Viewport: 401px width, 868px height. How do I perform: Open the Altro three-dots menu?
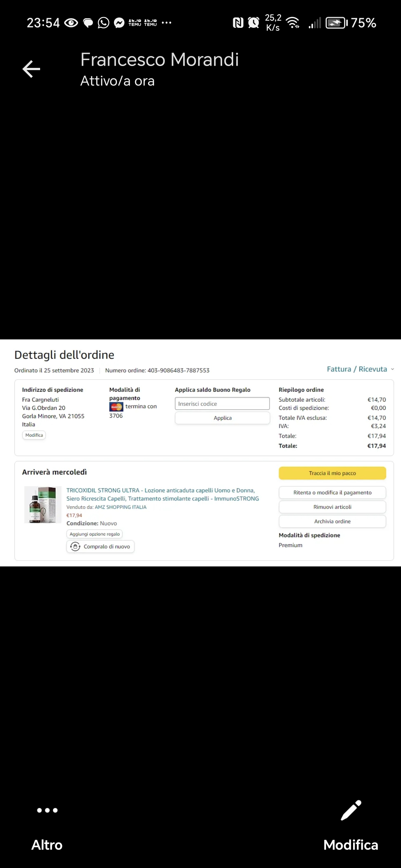(x=47, y=810)
